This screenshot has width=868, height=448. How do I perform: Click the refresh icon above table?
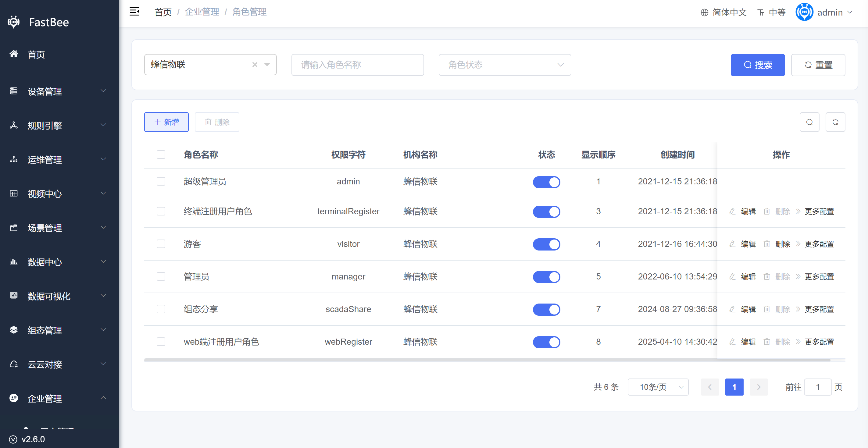835,122
